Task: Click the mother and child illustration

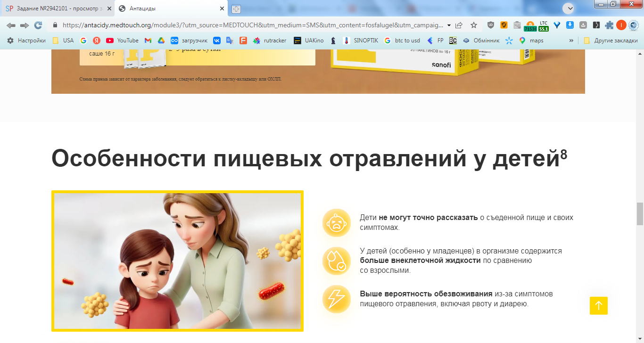Action: tap(177, 261)
